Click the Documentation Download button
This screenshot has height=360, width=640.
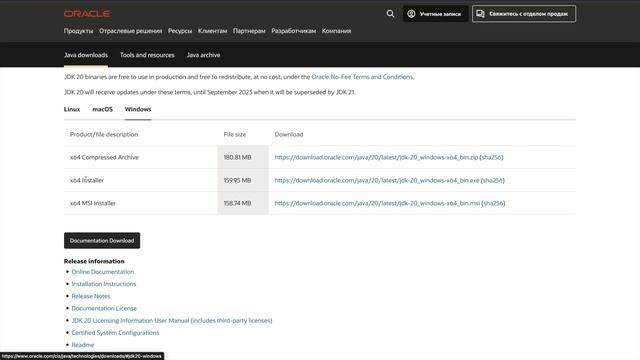click(102, 240)
